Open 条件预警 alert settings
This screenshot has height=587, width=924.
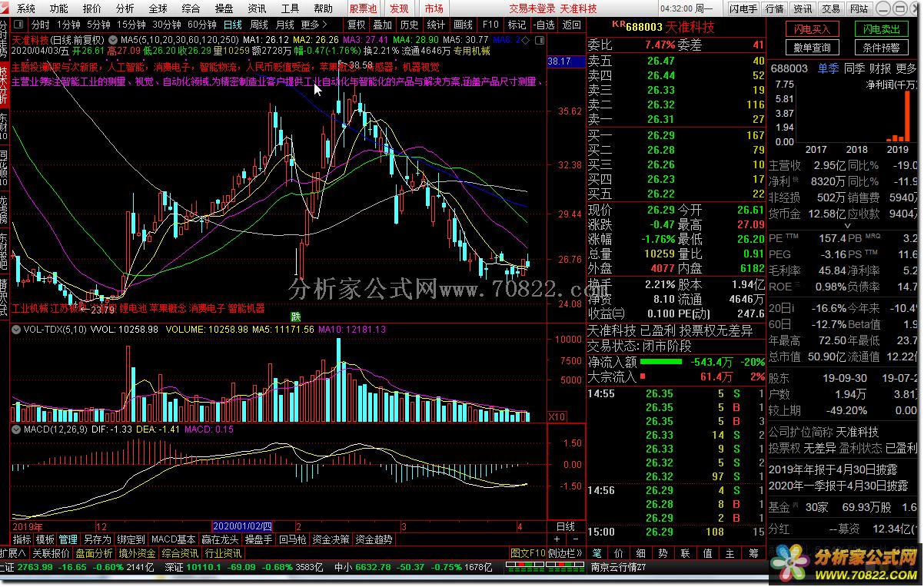pos(881,48)
